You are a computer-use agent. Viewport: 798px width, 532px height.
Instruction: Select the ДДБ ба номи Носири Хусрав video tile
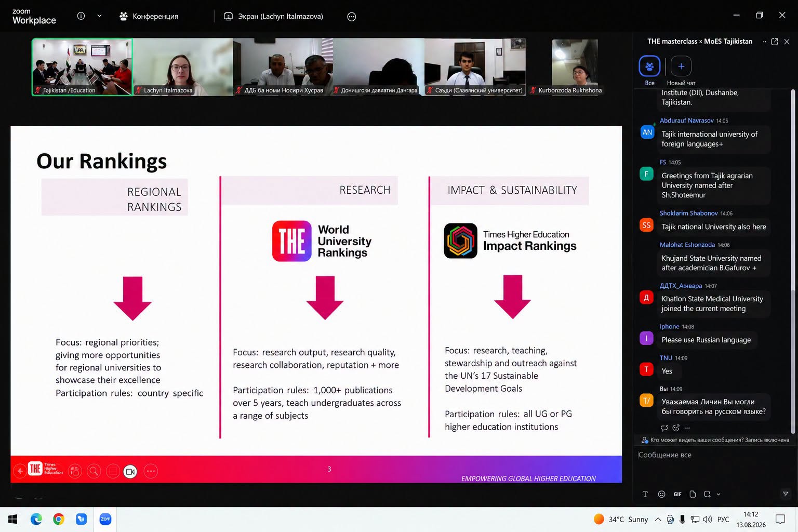click(284, 67)
